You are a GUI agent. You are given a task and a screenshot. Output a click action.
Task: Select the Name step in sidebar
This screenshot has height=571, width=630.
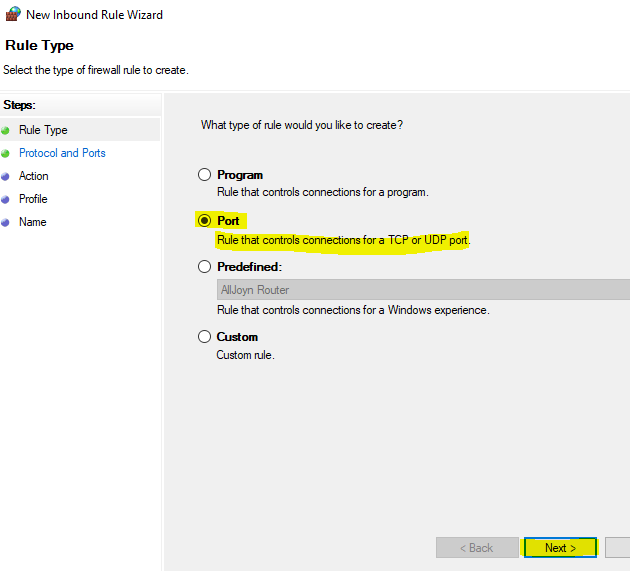[32, 222]
